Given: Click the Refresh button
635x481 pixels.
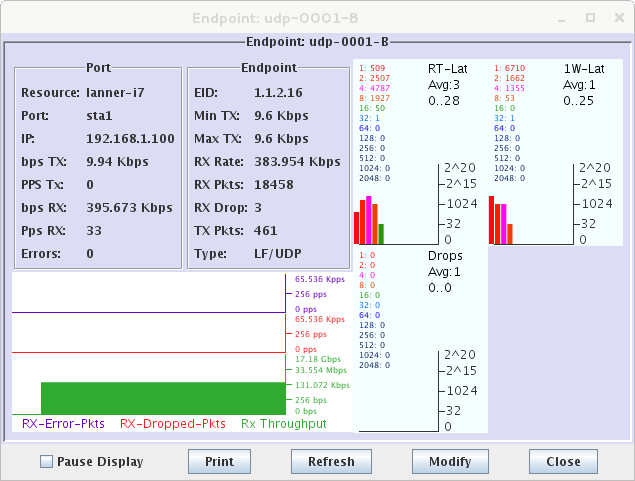Looking at the screenshot, I should click(x=331, y=462).
